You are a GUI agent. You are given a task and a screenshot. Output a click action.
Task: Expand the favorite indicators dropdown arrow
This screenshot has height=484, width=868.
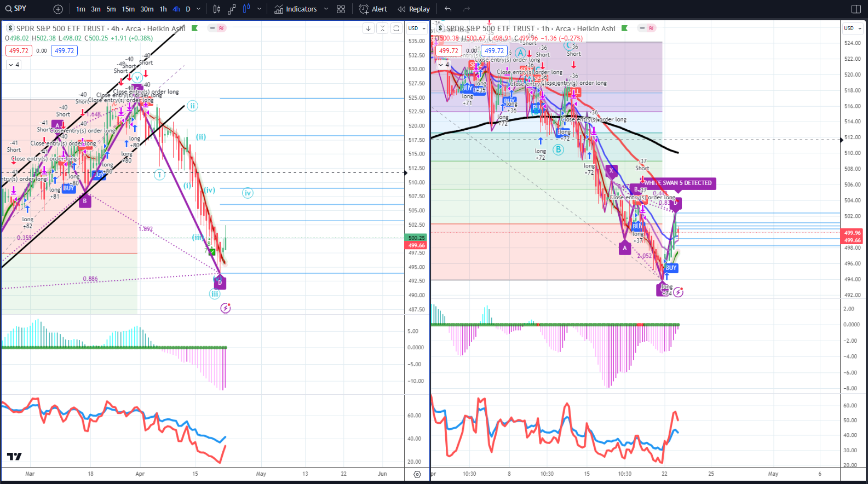coord(326,9)
